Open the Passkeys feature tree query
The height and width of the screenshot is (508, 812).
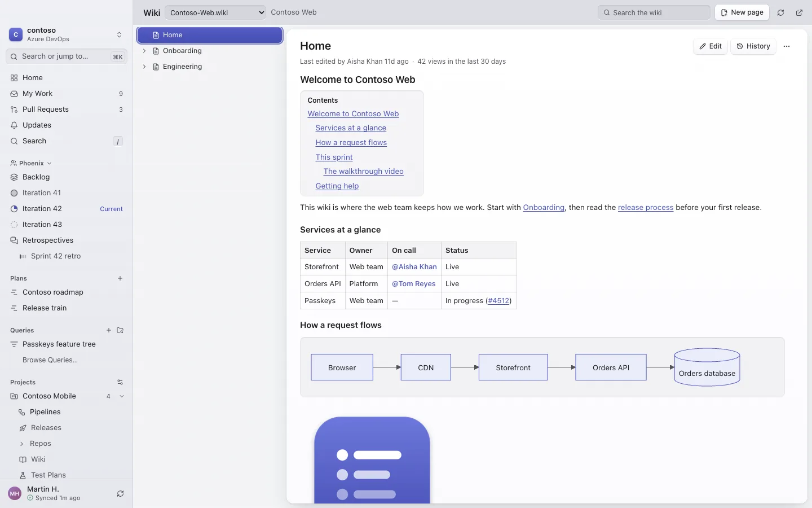(x=67, y=344)
